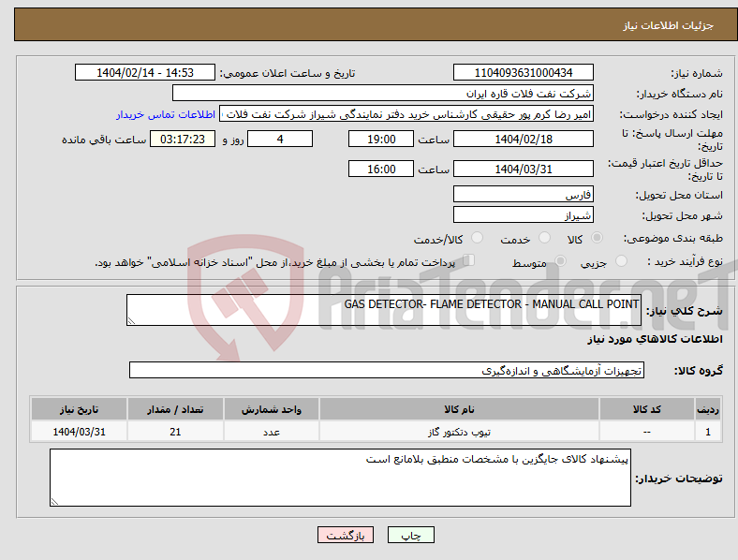Image resolution: width=738 pixels, height=560 pixels.
Task: Click the goods group field تجهیزات آزمایشگاهی
Action: tap(387, 370)
